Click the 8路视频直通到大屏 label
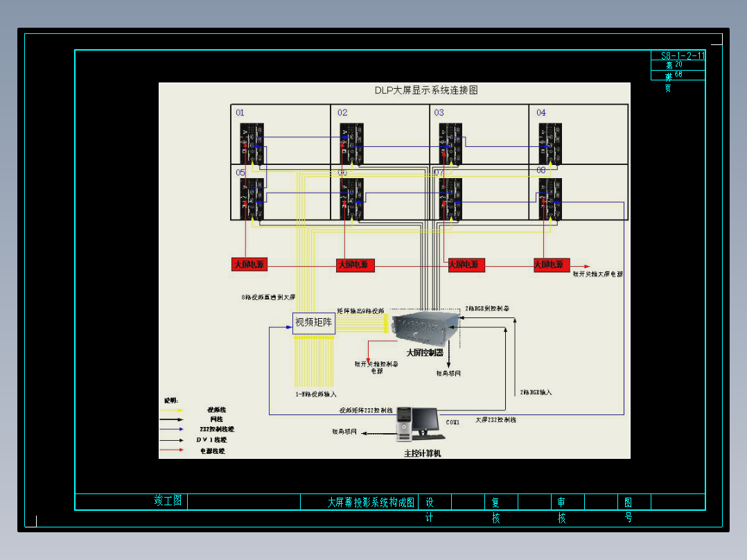This screenshot has height=560, width=747. (268, 297)
